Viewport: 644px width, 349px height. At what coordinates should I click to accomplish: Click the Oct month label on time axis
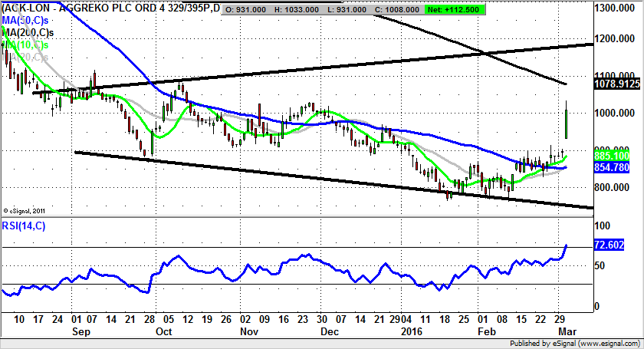(x=165, y=332)
